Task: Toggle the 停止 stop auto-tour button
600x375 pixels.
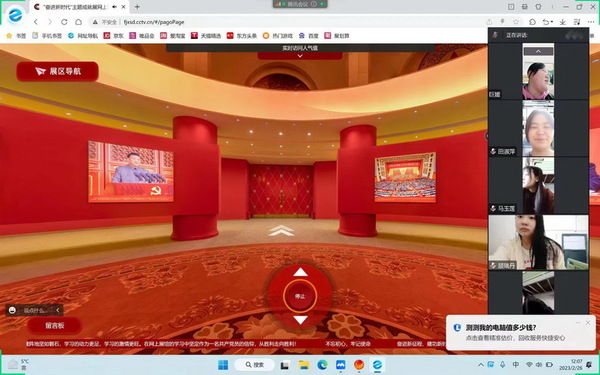Action: tap(300, 296)
